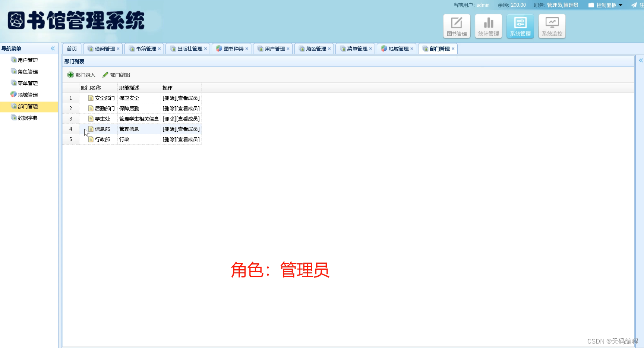Image resolution: width=644 pixels, height=348 pixels.
Task: Click the 职能描述 column header
Action: [x=139, y=88]
